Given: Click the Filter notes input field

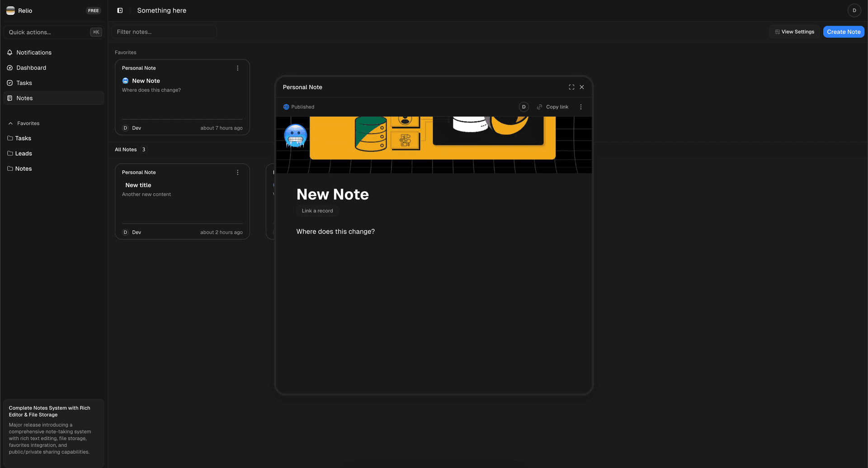Looking at the screenshot, I should (x=164, y=32).
